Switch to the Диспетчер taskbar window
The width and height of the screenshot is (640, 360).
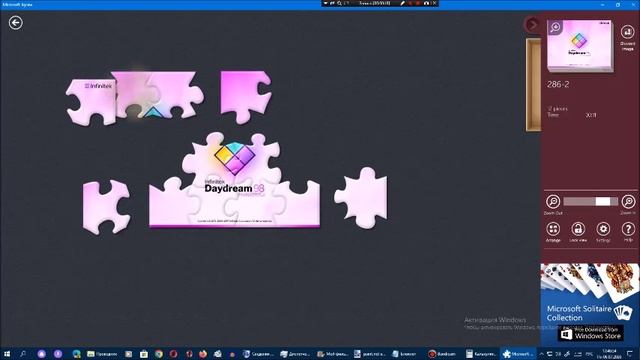pos(296,354)
